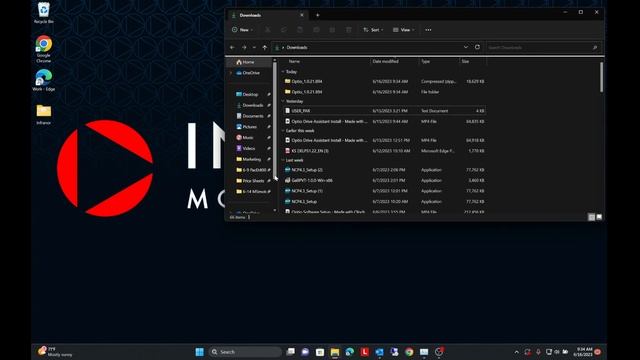This screenshot has width=640, height=360.
Task: Switch to Details view layout button
Action: pos(591,217)
